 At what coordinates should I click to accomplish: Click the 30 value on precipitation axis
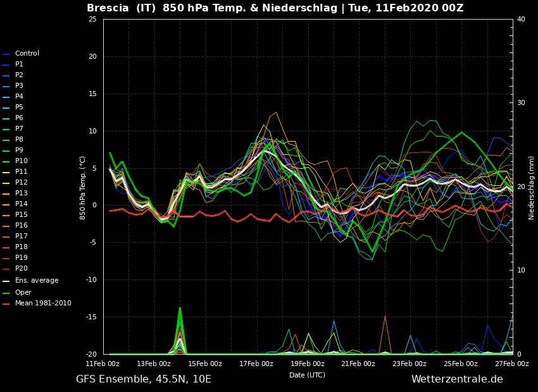[521, 103]
